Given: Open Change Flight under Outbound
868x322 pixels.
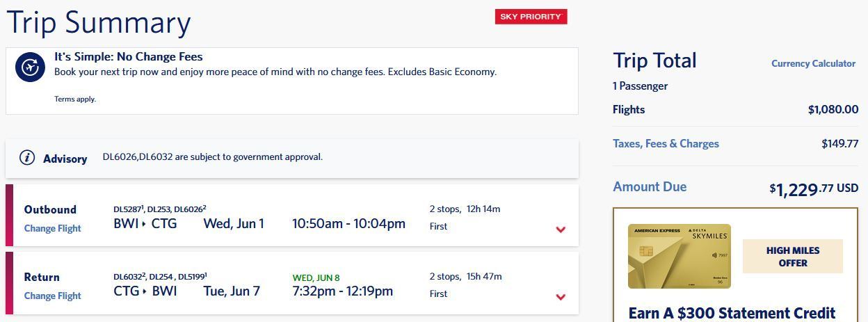Looking at the screenshot, I should [52, 228].
